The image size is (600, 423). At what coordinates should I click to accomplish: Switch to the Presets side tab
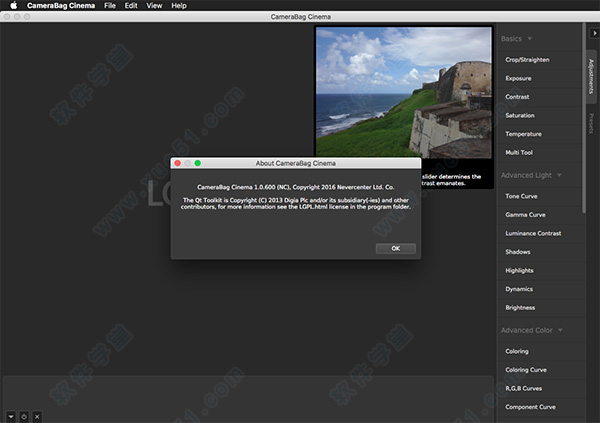(591, 123)
